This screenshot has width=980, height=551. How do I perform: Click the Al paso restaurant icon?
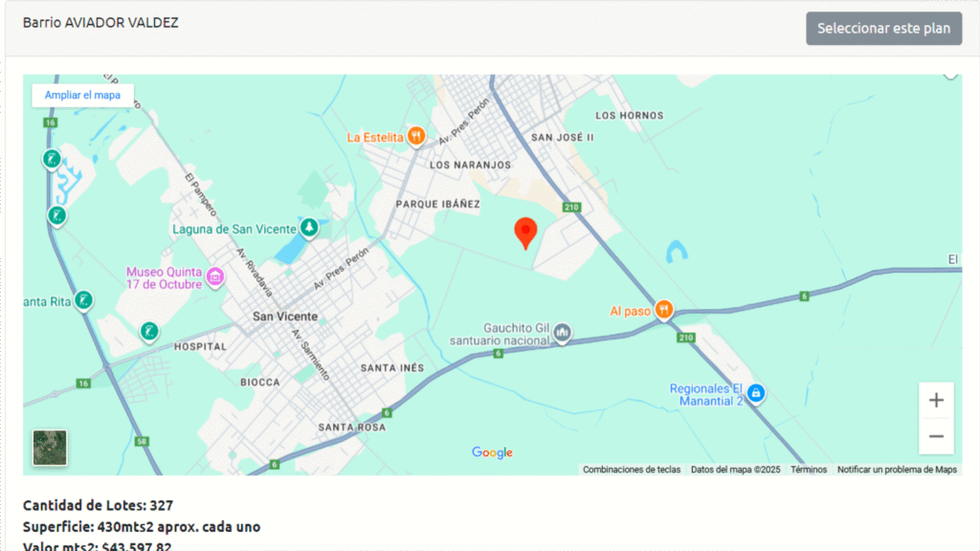[664, 311]
